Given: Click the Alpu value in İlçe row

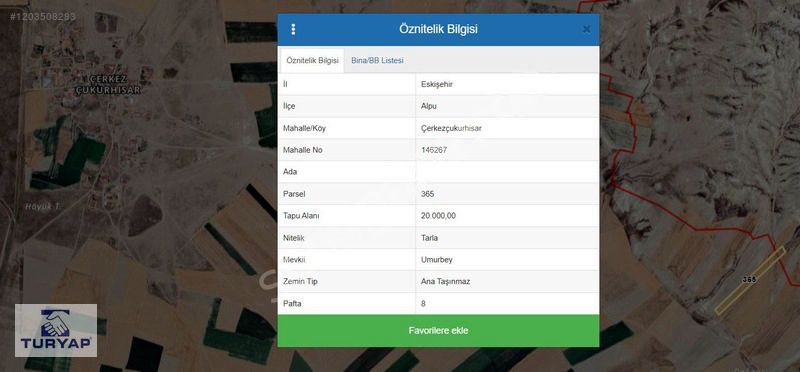Looking at the screenshot, I should click(429, 107).
